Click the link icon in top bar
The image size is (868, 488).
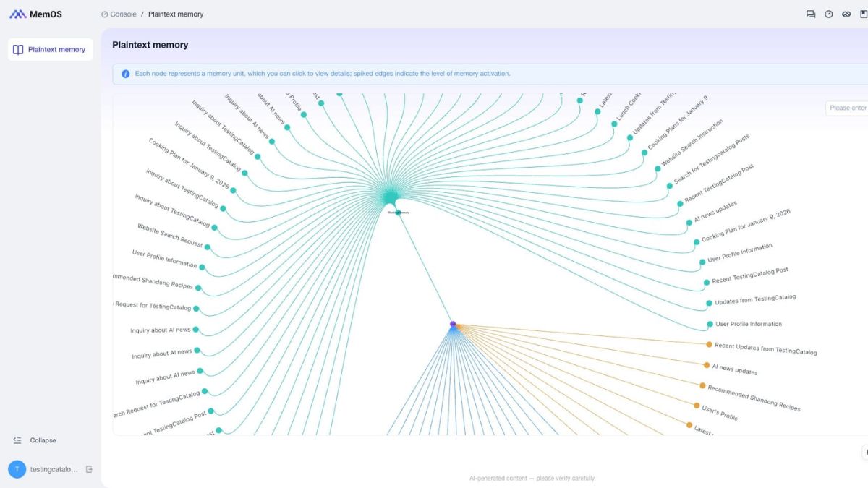(x=846, y=14)
